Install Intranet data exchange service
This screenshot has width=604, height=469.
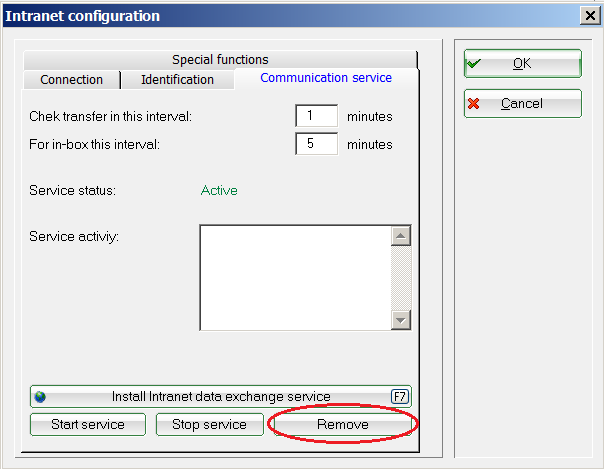pyautogui.click(x=221, y=397)
